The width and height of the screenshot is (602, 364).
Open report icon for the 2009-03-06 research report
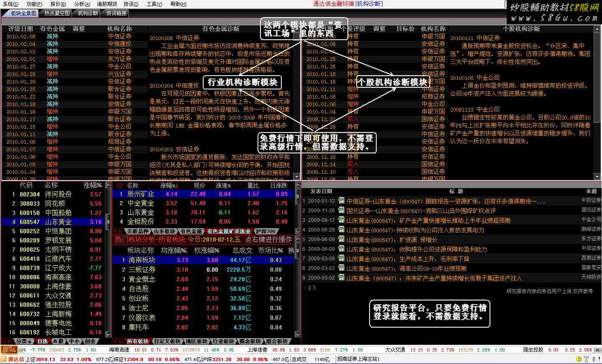tap(341, 258)
